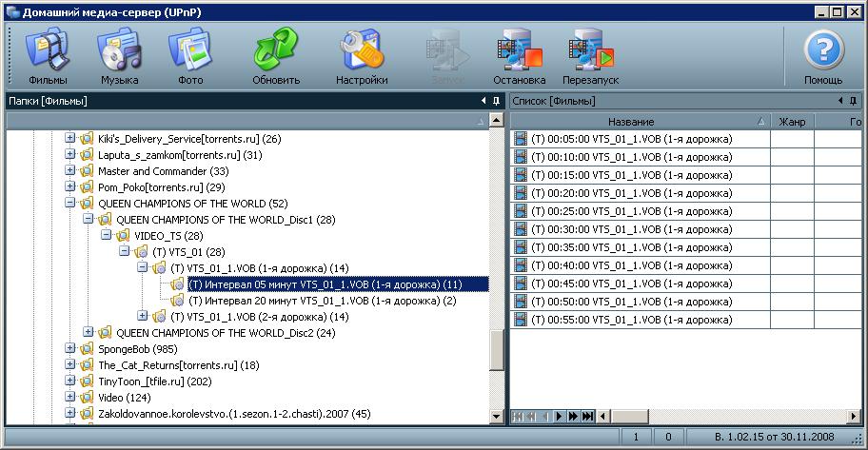The image size is (868, 450).
Task: Click folder icon of VIDEO_TS (28)
Action: coord(123,236)
